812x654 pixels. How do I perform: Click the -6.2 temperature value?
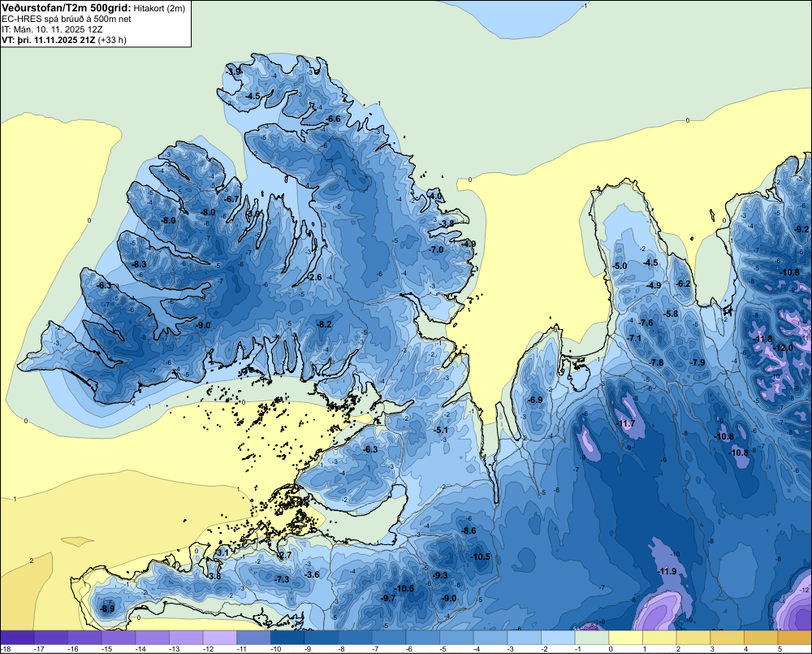pos(684,284)
